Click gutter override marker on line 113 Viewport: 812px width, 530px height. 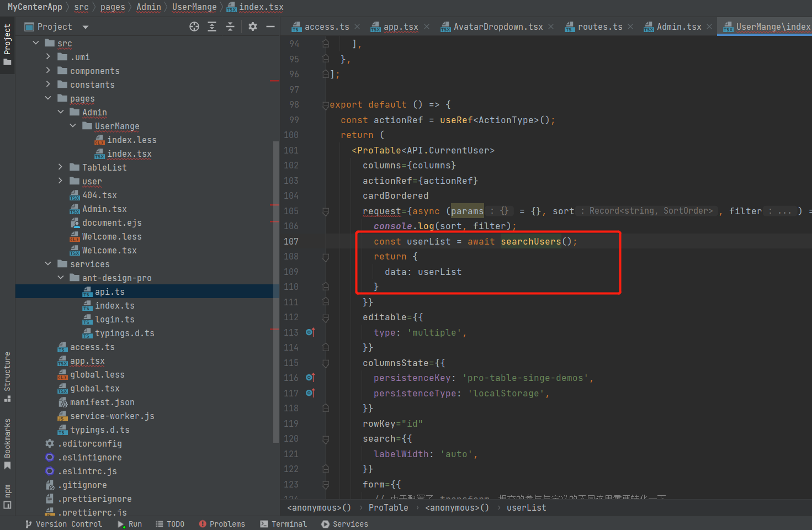coord(310,332)
